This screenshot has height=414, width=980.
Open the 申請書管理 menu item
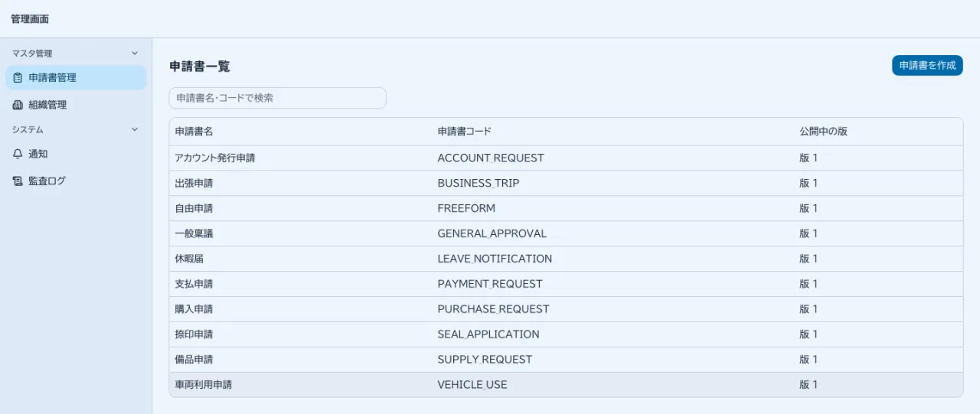76,77
